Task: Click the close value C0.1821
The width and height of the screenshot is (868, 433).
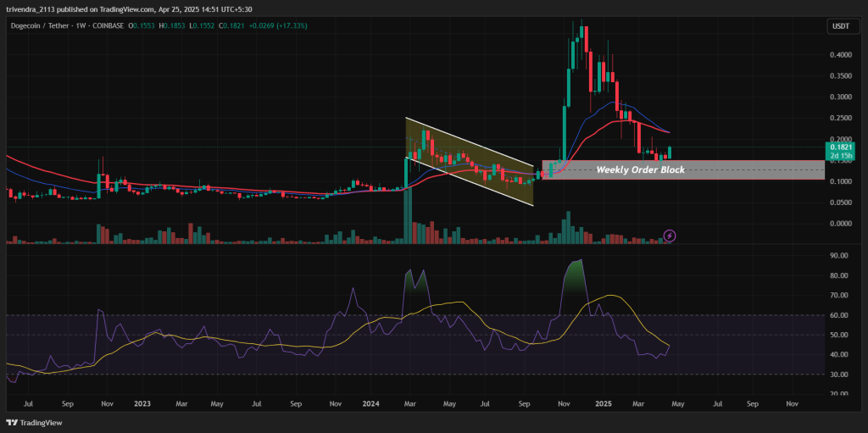Action: [230, 26]
